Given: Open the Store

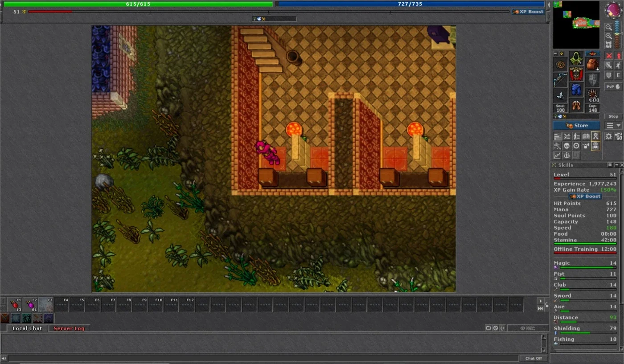Looking at the screenshot, I should (576, 125).
